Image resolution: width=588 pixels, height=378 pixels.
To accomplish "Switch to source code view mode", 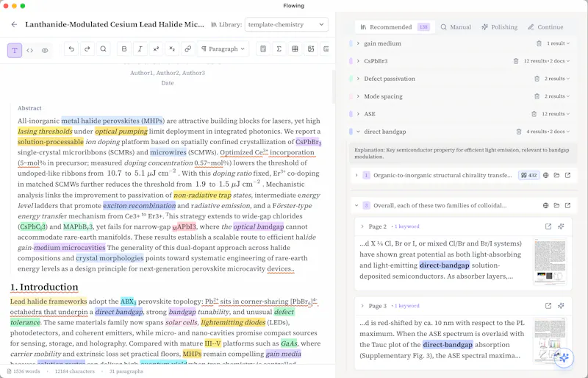I will 29,50.
